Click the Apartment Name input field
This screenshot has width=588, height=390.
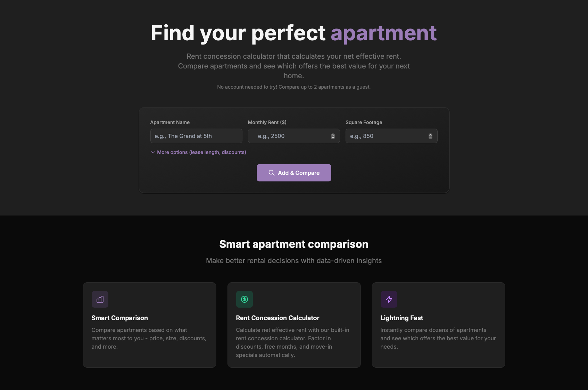click(196, 136)
